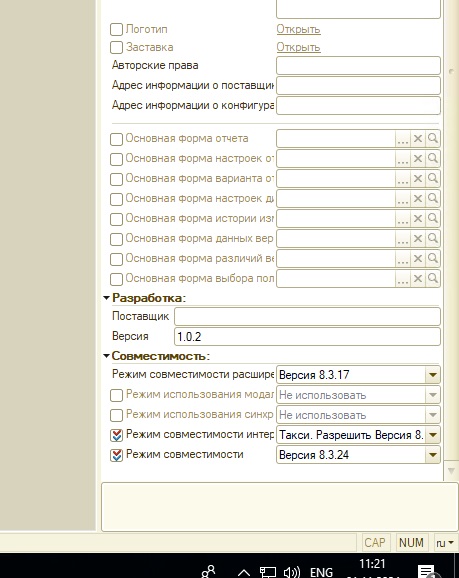Click ellipsis button for Основная форма настроек отчета
The height and width of the screenshot is (578, 459).
(x=403, y=159)
